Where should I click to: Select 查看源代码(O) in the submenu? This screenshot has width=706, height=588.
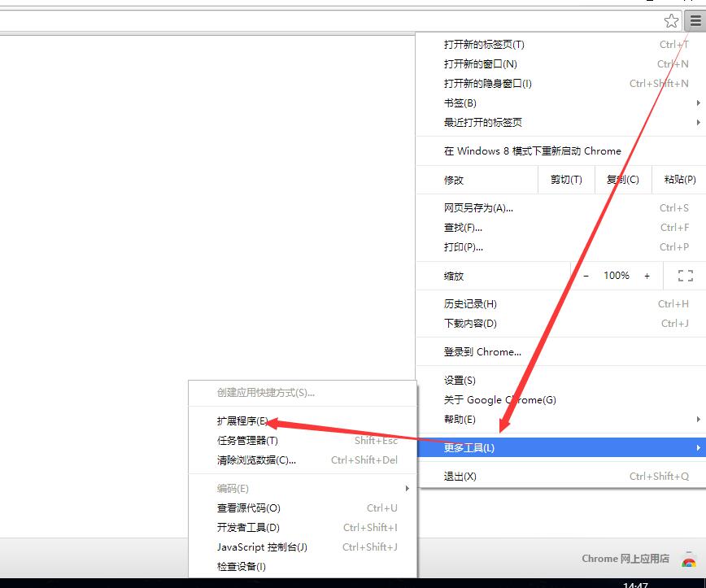point(303,507)
